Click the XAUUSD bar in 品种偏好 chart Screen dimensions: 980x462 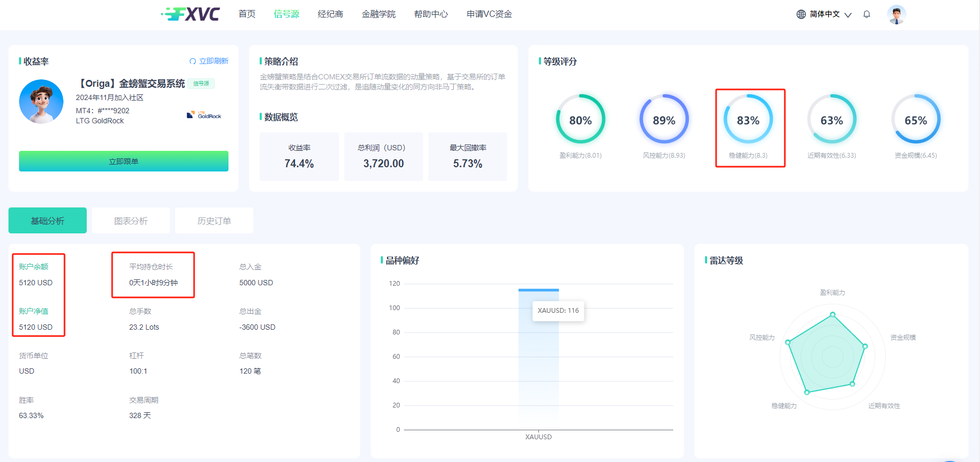[538, 359]
